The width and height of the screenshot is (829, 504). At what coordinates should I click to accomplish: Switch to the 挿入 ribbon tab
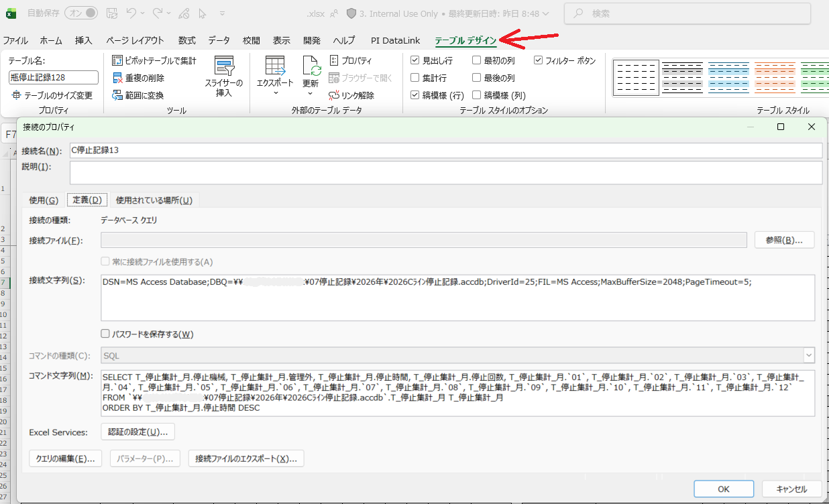[84, 40]
